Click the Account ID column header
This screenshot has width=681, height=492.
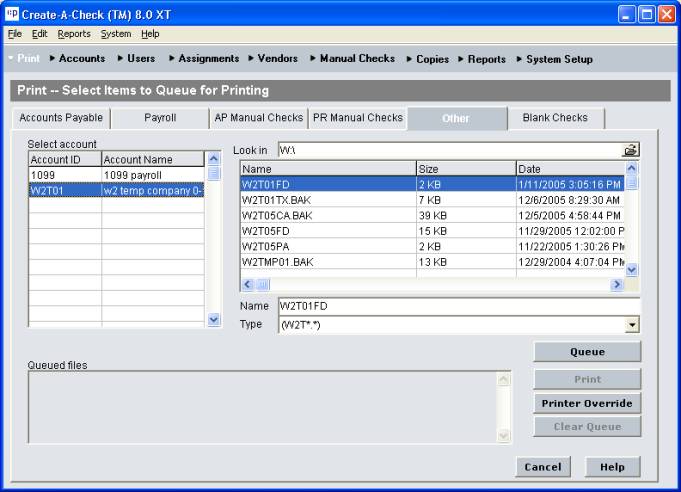[x=65, y=159]
